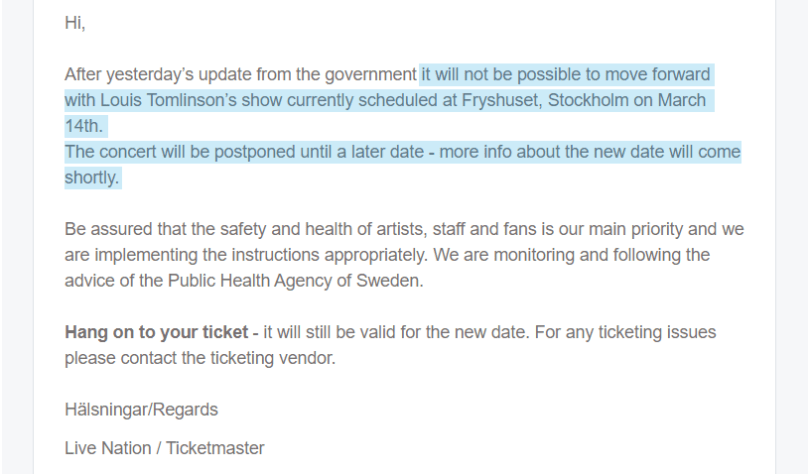
Task: Click the highlighted date "14th."
Action: (x=85, y=127)
